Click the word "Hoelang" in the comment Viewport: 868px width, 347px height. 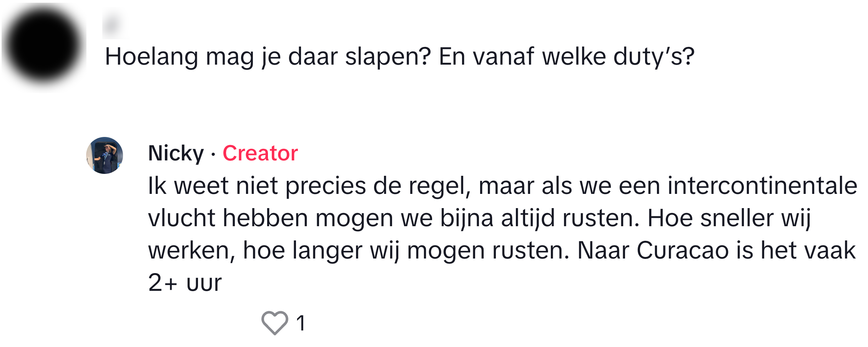coord(151,57)
